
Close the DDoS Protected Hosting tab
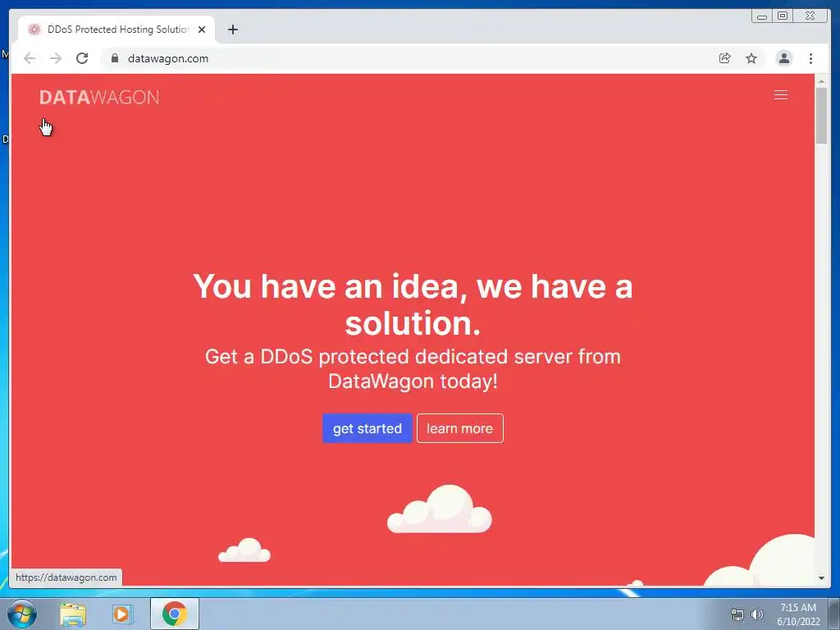202,30
